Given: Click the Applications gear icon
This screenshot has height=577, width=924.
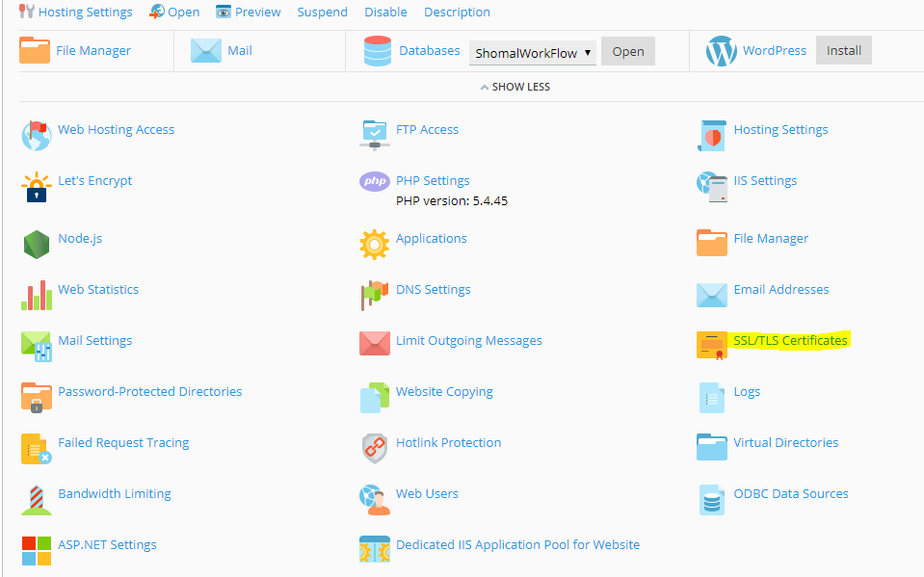Looking at the screenshot, I should click(x=374, y=244).
